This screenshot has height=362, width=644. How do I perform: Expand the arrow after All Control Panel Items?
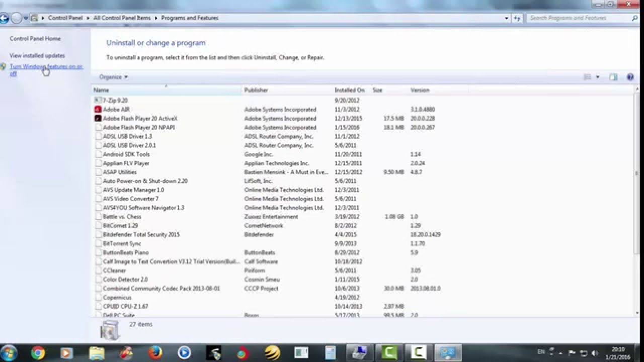155,18
